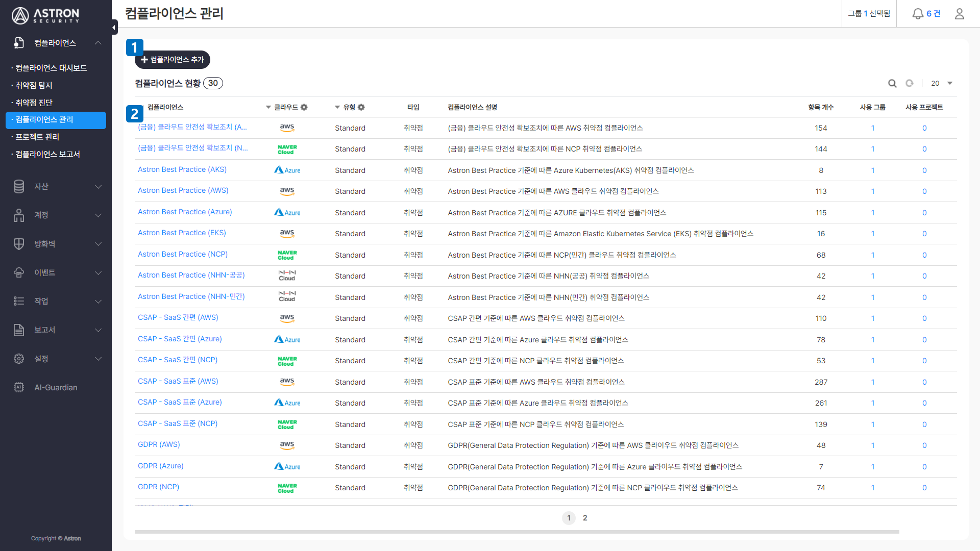Click the Azure logo in GDPR (Azure) row

pyautogui.click(x=287, y=466)
